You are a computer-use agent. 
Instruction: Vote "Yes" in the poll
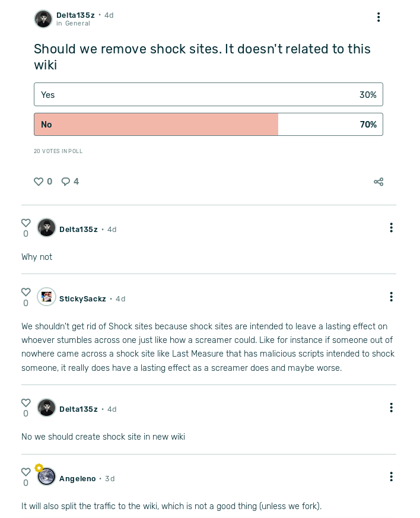[x=208, y=94]
